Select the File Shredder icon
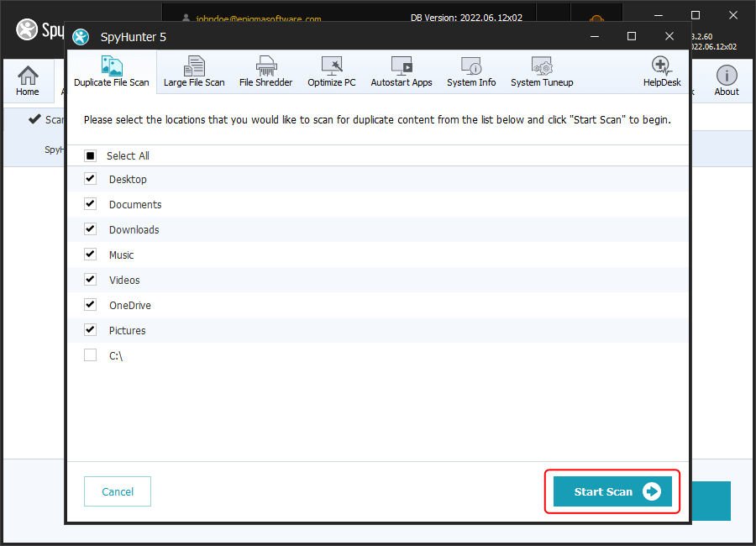This screenshot has width=756, height=546. pyautogui.click(x=265, y=71)
